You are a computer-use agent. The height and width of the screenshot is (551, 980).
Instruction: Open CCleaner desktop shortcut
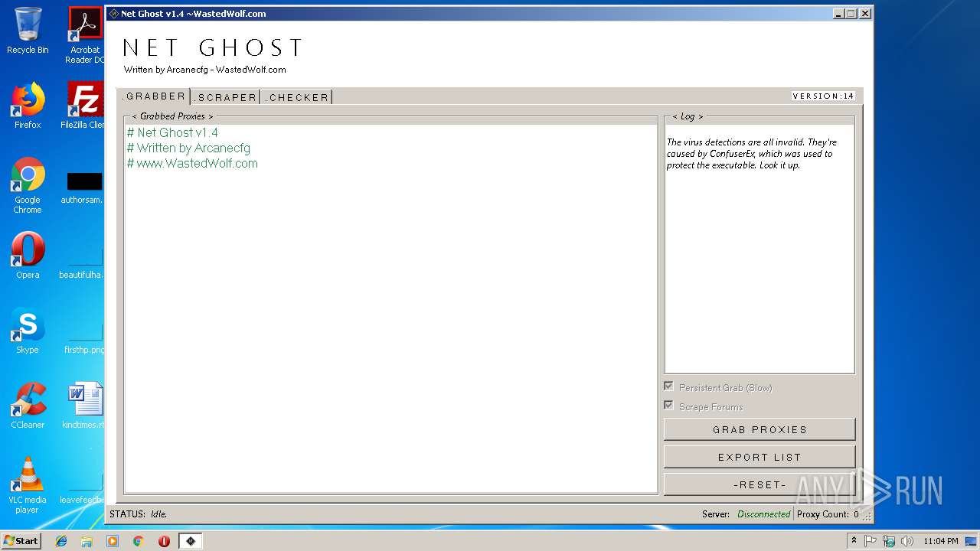[x=28, y=406]
